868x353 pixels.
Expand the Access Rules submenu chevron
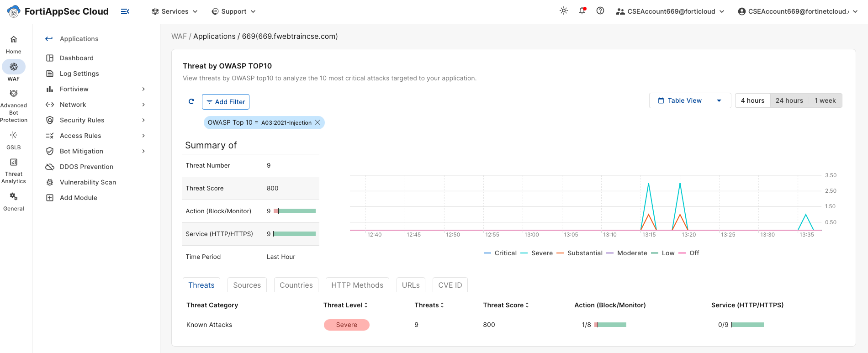point(143,136)
